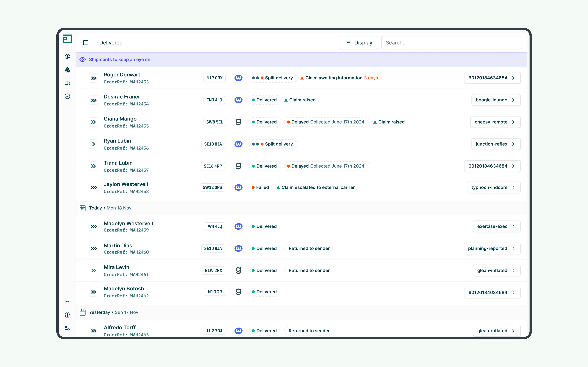This screenshot has width=588, height=367.
Task: Open the settings sliders icon
Action: coord(67,328)
